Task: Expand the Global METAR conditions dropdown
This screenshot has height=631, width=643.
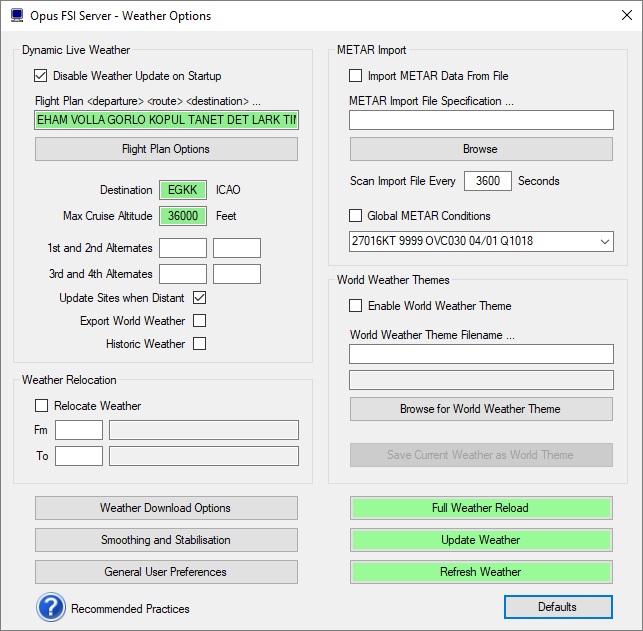Action: 604,241
